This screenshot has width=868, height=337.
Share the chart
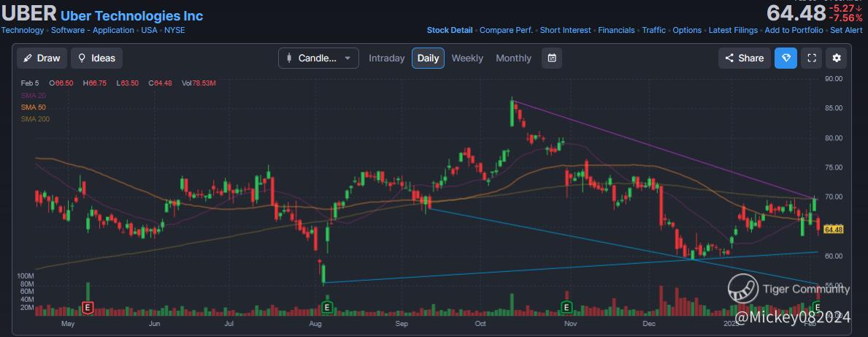(x=744, y=58)
